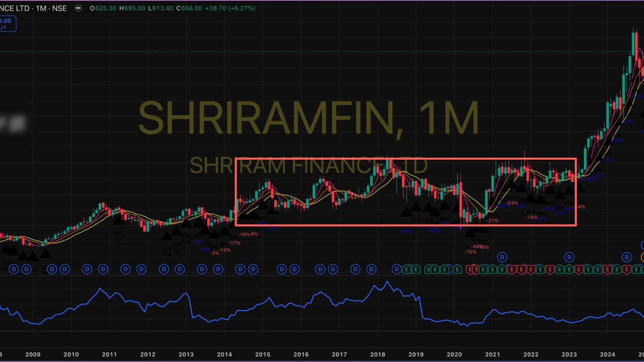Click the dividend "D" marker near 2023
The width and height of the screenshot is (644, 362).
tap(569, 256)
